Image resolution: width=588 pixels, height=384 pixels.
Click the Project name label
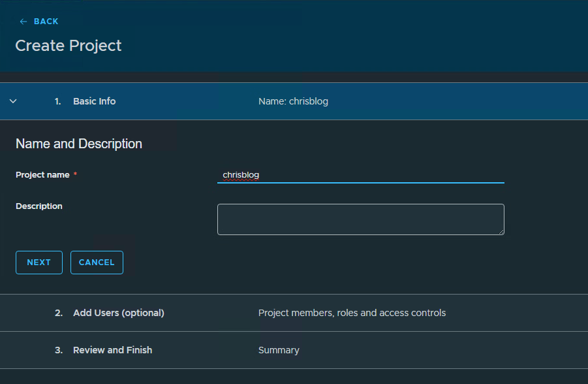42,175
